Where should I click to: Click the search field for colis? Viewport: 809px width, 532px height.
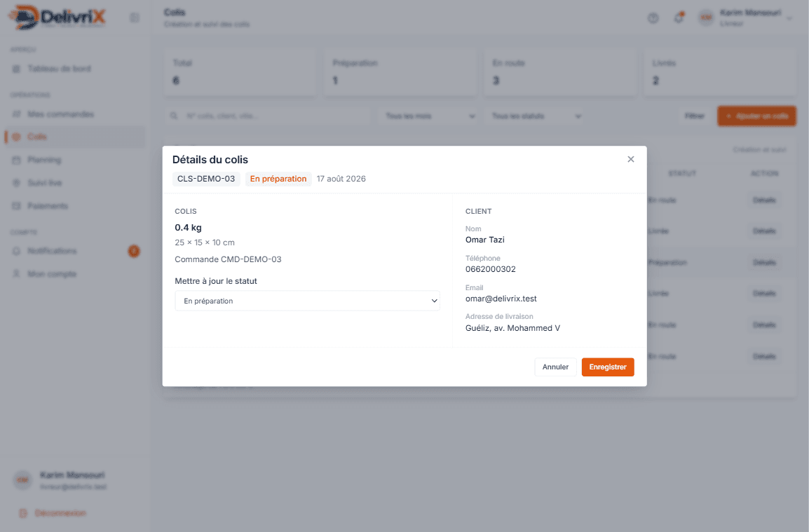[268, 116]
